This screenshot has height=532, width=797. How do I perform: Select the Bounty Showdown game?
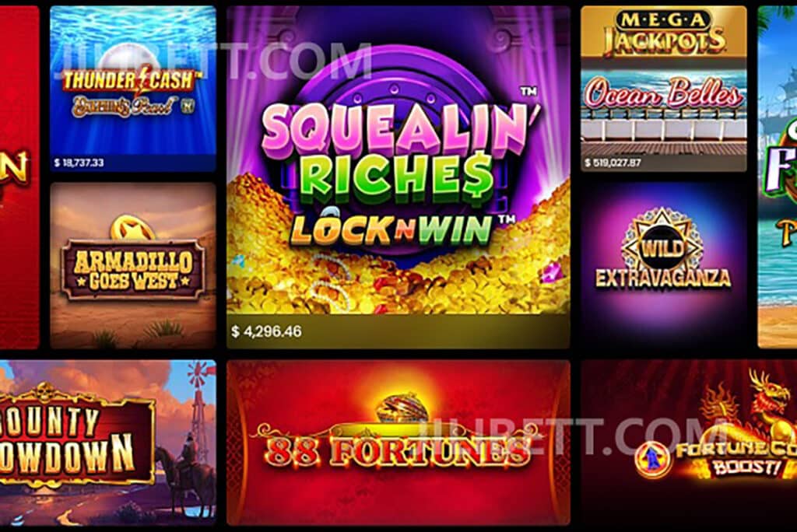pyautogui.click(x=107, y=443)
